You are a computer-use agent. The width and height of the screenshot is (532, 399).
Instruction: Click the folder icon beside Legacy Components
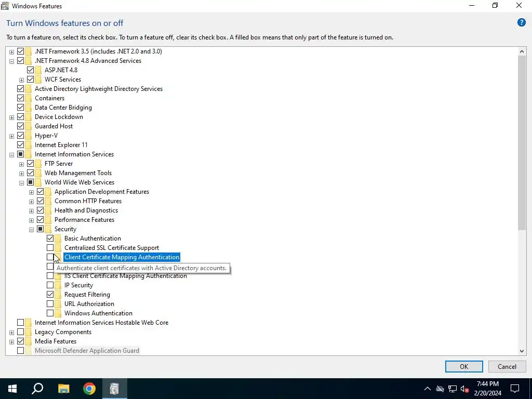(29, 332)
